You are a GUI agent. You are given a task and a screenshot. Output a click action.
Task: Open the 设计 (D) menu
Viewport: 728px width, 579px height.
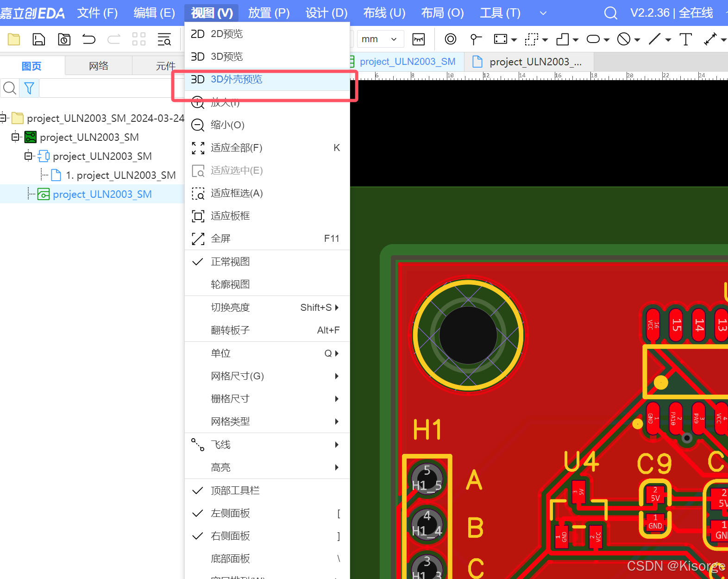(326, 13)
